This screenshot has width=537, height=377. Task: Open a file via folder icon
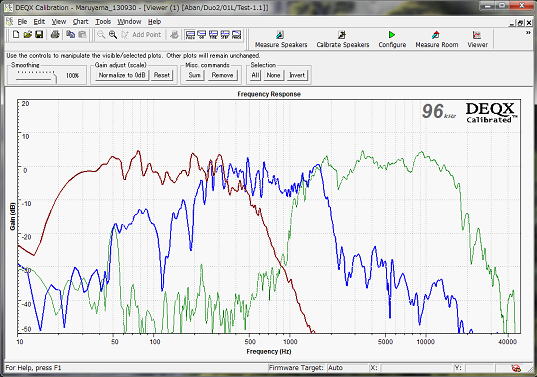click(x=27, y=35)
